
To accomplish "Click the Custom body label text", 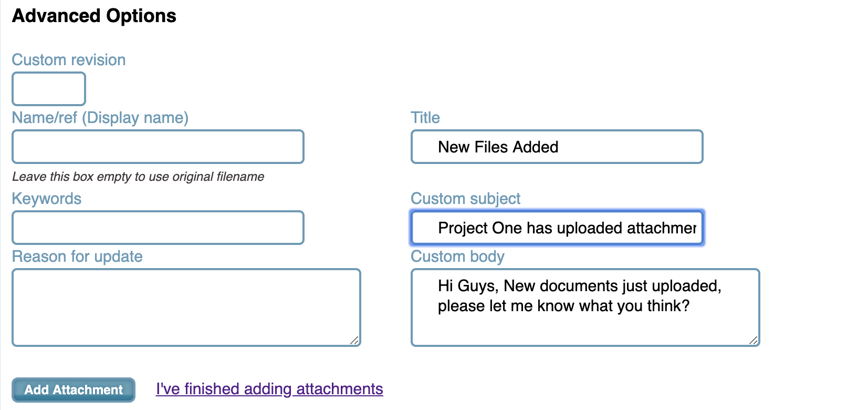I will (x=458, y=257).
